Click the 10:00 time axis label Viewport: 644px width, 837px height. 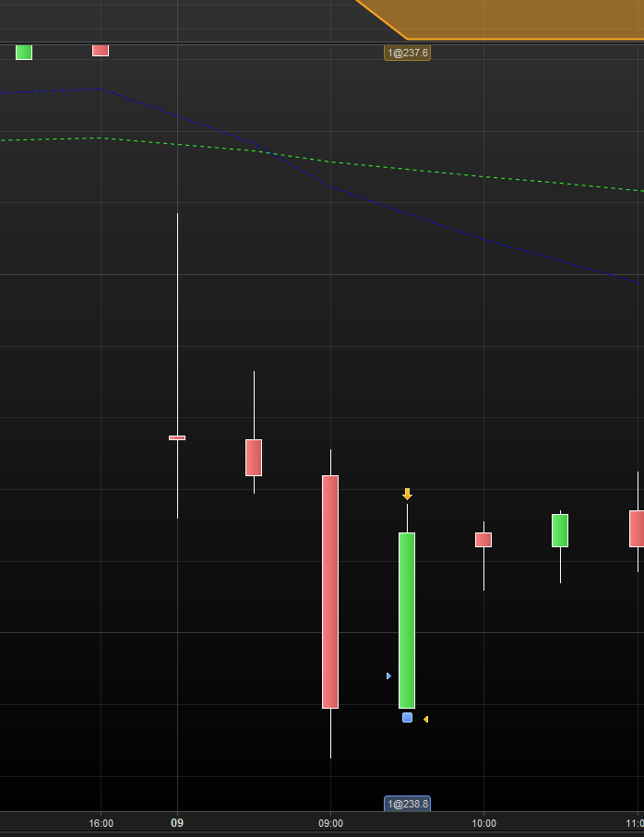tap(483, 824)
